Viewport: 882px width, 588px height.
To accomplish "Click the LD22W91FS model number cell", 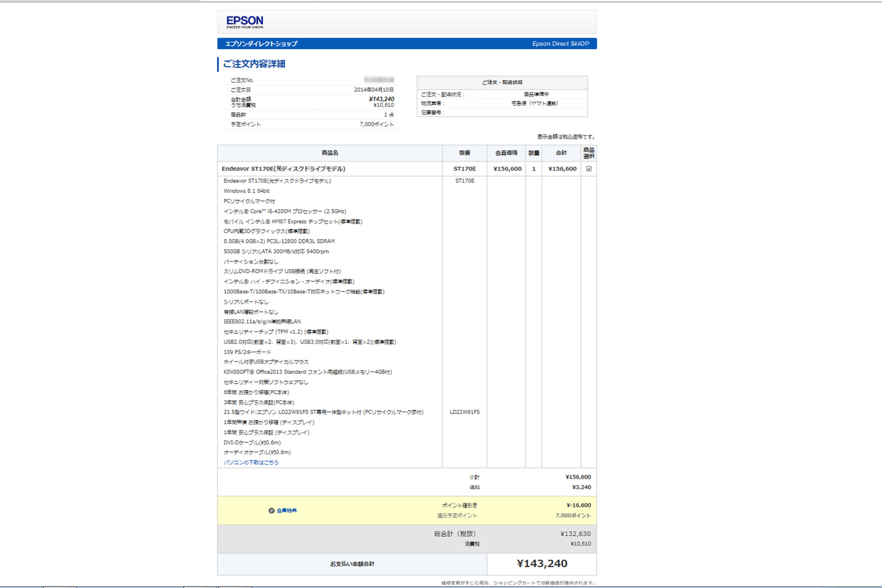I will pos(464,412).
